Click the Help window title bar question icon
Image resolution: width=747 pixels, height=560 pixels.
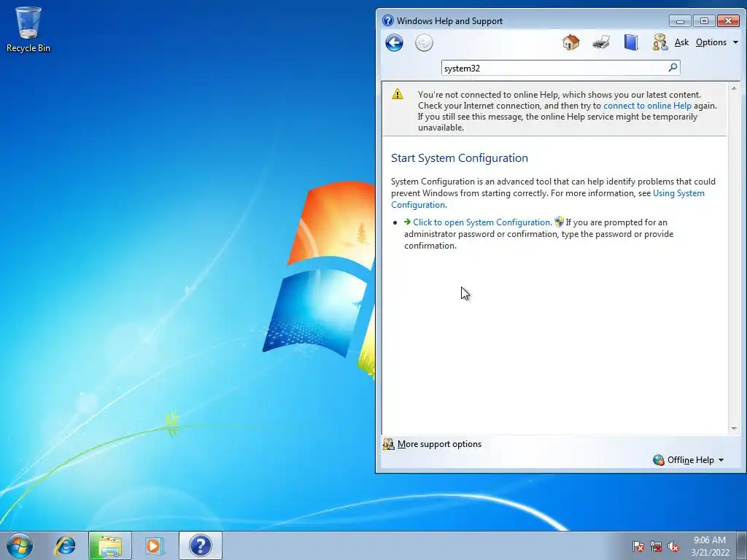click(x=388, y=20)
